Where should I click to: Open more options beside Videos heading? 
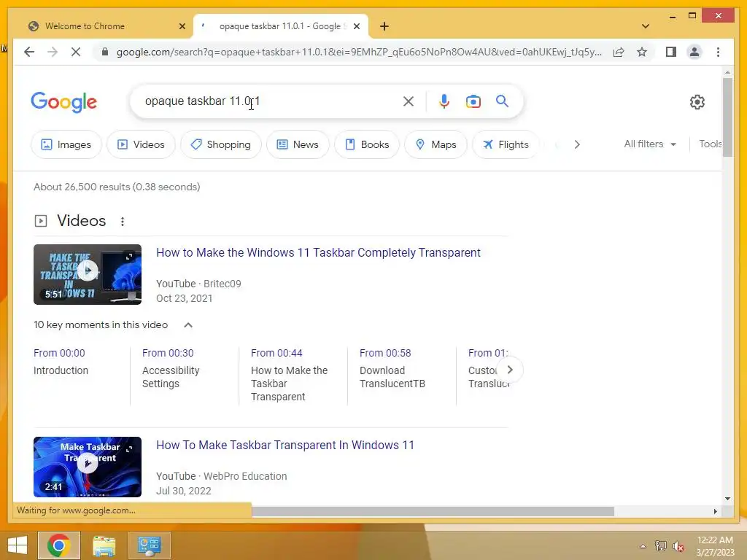(123, 222)
